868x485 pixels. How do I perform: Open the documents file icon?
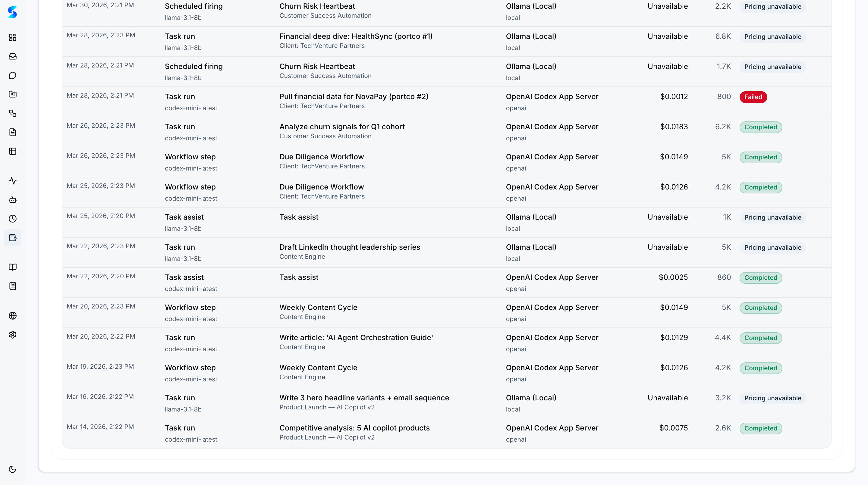tap(12, 132)
